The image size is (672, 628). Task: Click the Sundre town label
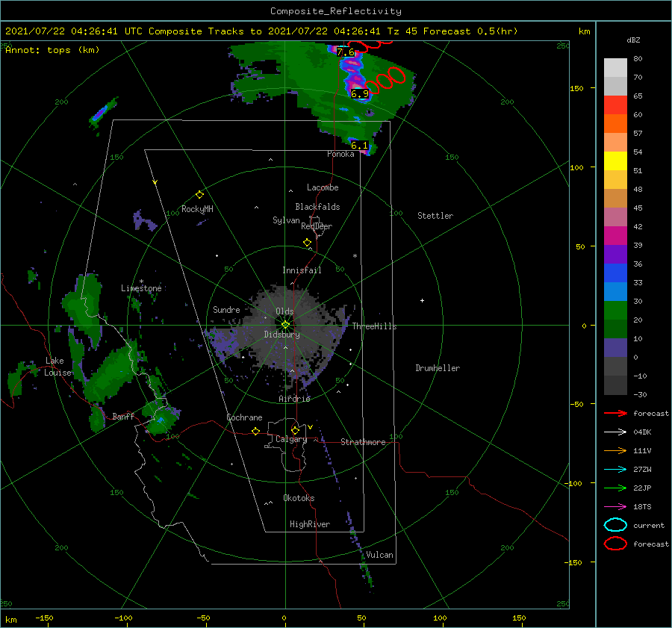[226, 309]
